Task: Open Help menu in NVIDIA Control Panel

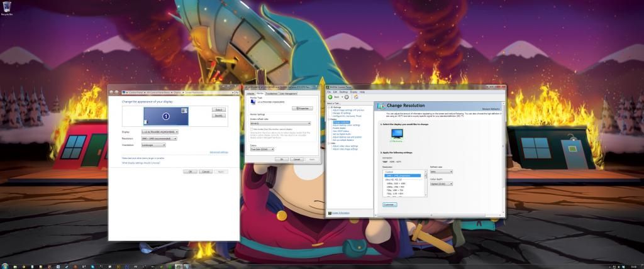Action: (x=362, y=92)
